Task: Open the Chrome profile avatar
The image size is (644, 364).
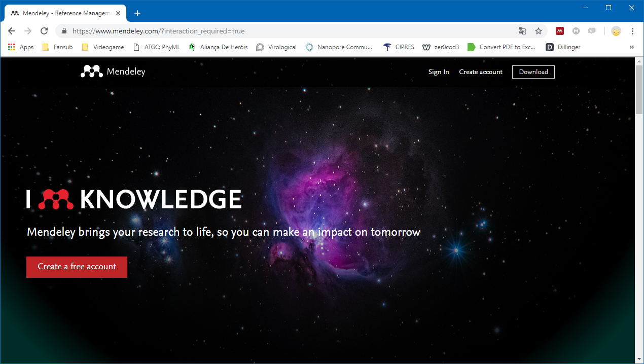Action: pyautogui.click(x=616, y=31)
